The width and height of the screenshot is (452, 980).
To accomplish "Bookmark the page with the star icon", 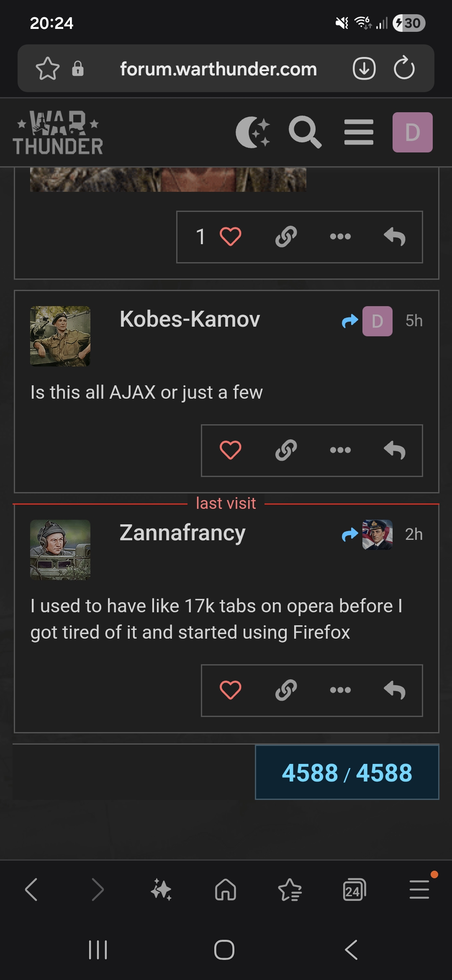I will [x=48, y=69].
